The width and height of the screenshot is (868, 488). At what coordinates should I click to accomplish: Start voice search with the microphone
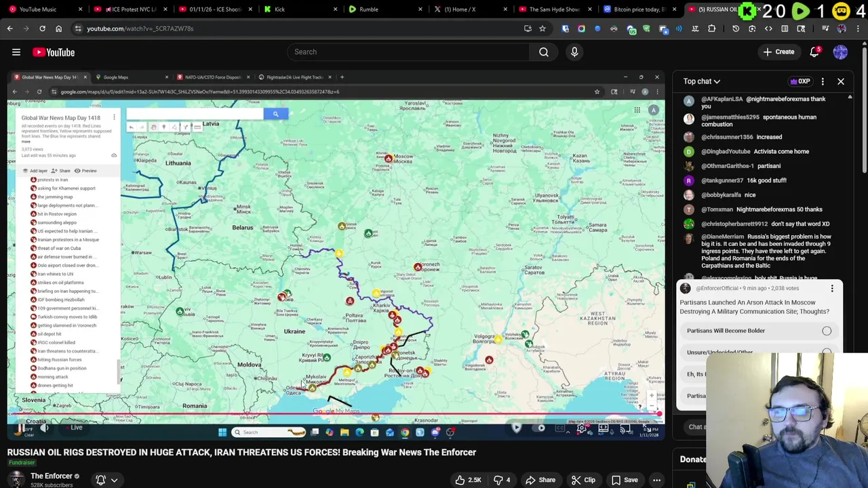(574, 52)
